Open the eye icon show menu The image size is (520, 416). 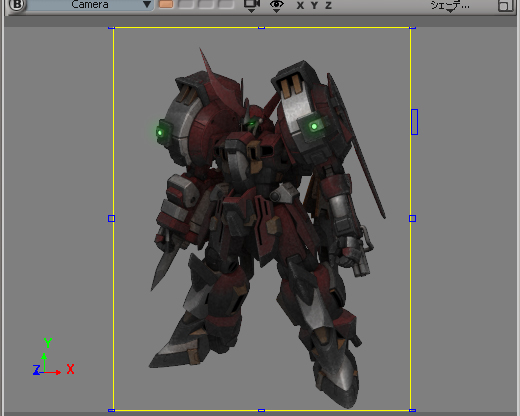[x=276, y=5]
